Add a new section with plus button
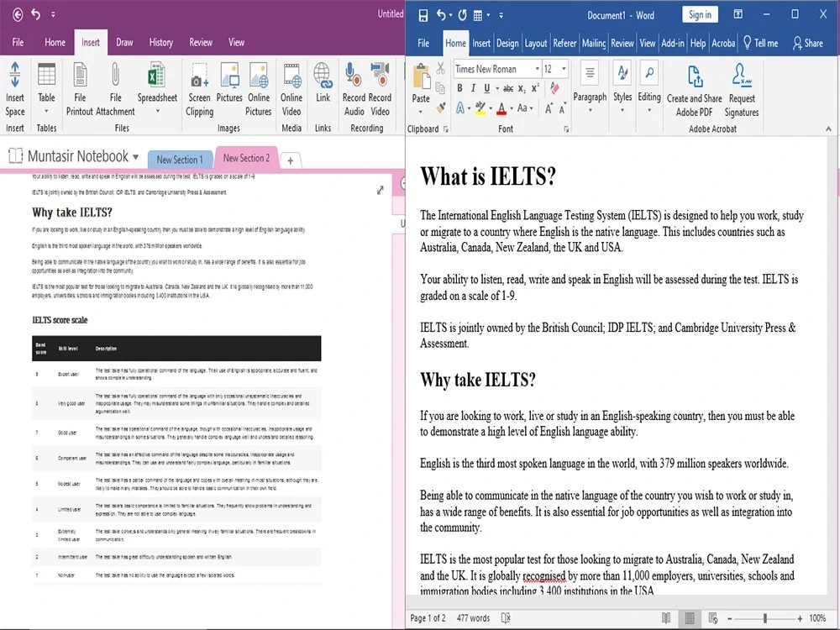 click(290, 160)
